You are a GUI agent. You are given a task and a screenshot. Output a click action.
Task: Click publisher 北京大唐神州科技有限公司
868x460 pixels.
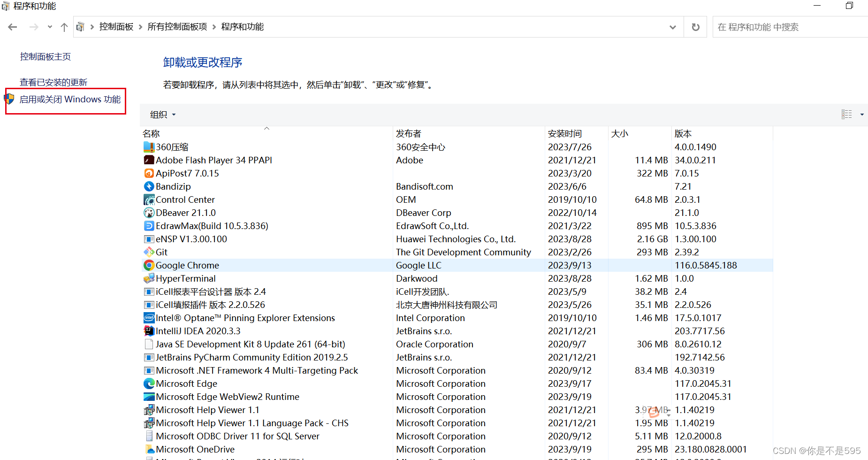pos(447,305)
